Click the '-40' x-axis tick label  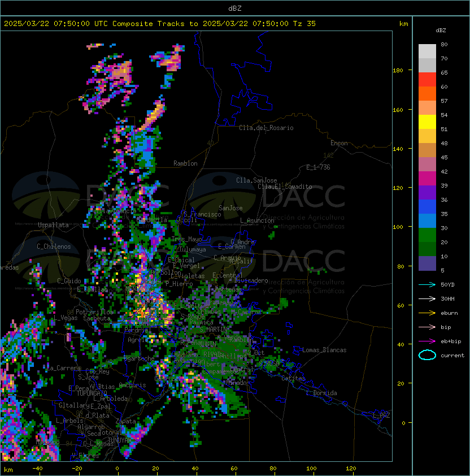(37, 469)
